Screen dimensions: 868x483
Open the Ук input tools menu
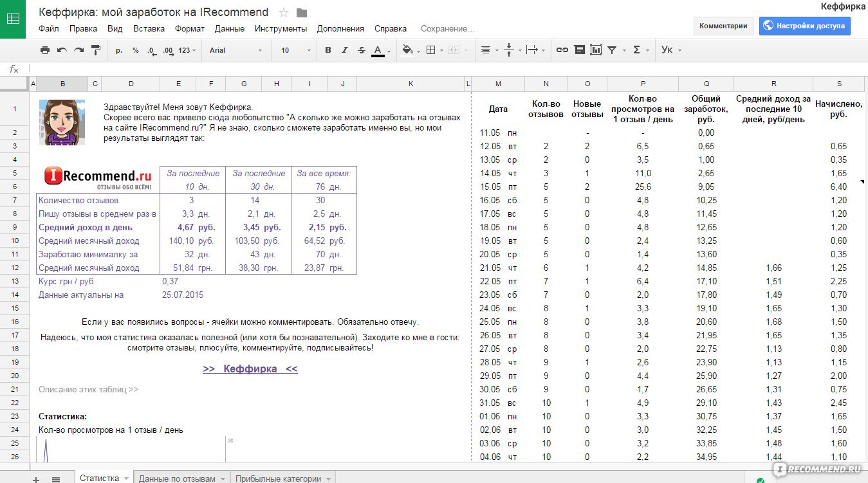click(671, 50)
